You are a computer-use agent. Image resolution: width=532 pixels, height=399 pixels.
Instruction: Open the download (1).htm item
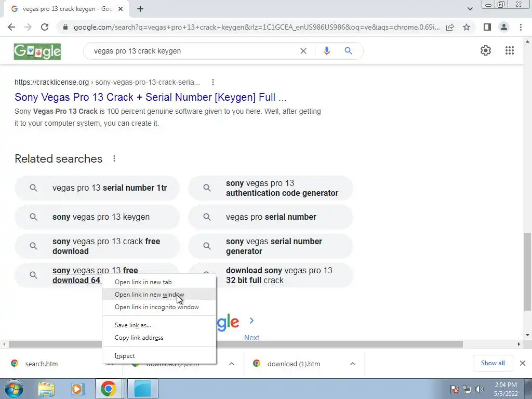(x=294, y=364)
